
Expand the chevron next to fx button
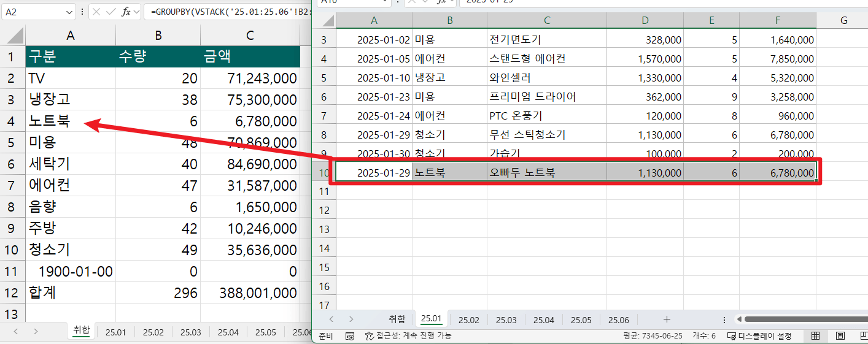click(136, 12)
